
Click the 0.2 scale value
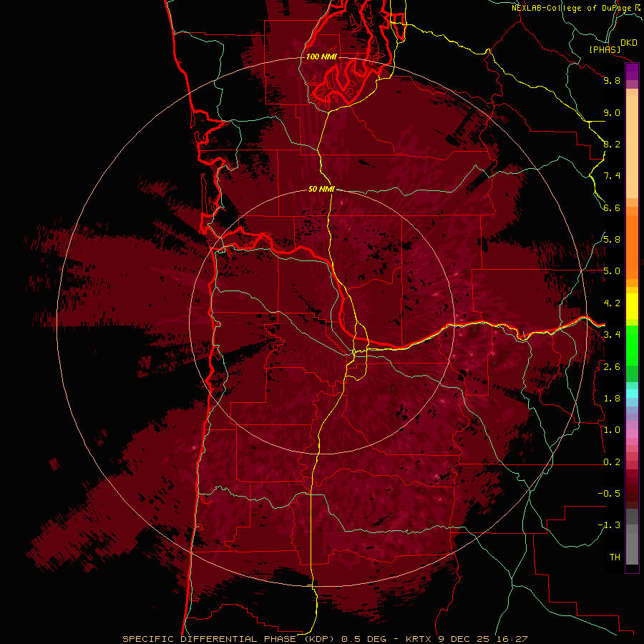coord(612,462)
